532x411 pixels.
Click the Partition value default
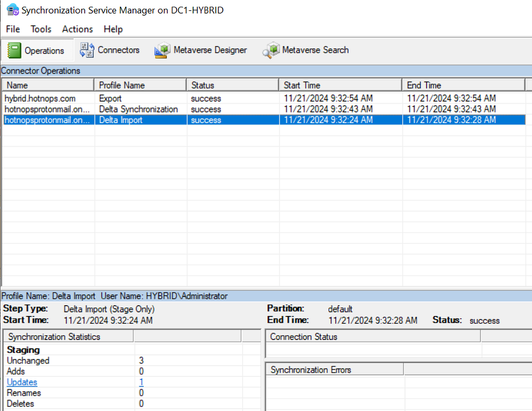pyautogui.click(x=340, y=309)
